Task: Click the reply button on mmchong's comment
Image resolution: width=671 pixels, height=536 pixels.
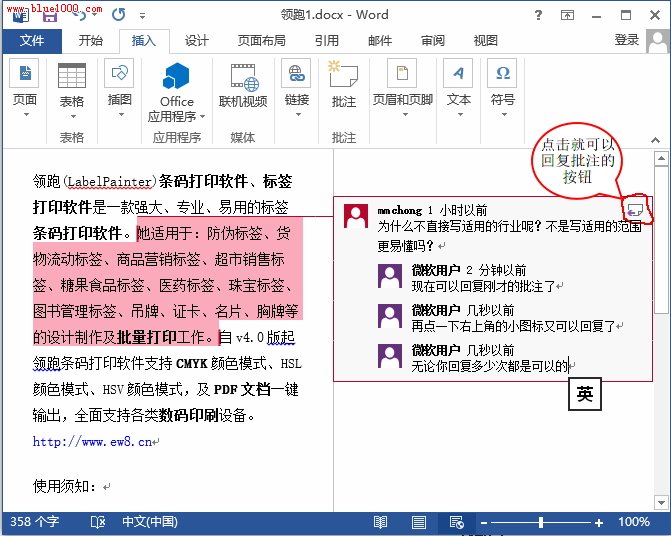Action: tap(634, 208)
